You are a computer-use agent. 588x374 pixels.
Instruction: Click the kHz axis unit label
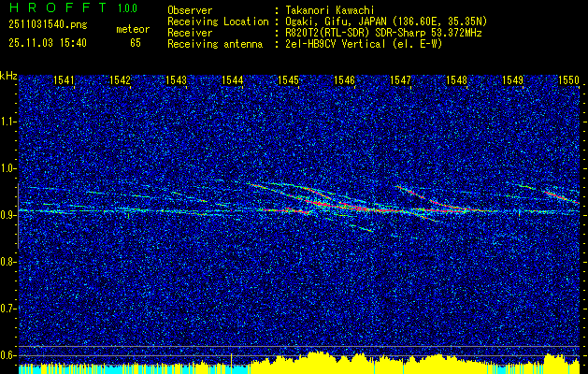click(8, 76)
